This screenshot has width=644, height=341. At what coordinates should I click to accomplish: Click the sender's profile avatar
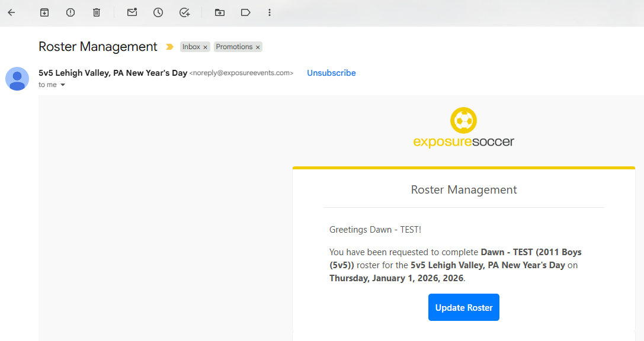point(17,79)
